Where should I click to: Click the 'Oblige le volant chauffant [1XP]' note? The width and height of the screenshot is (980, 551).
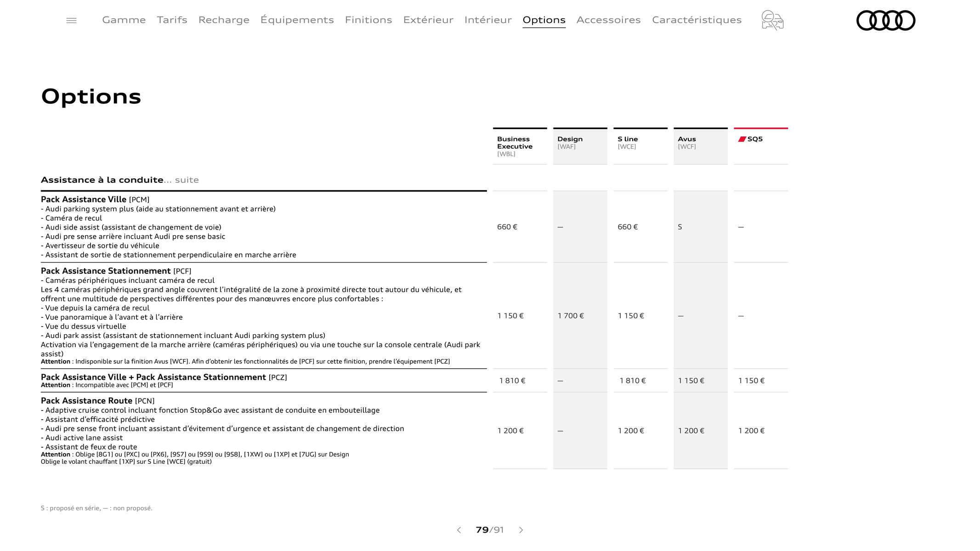[x=126, y=462]
